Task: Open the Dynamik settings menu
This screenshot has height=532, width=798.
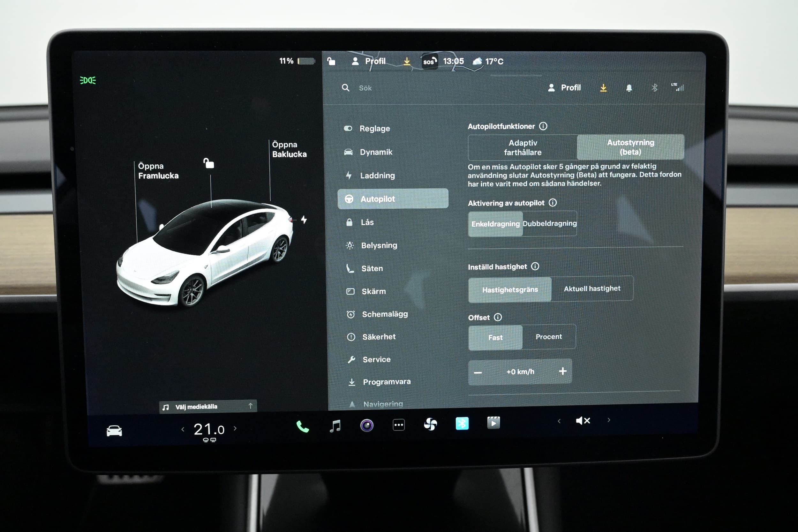Action: coord(368,152)
